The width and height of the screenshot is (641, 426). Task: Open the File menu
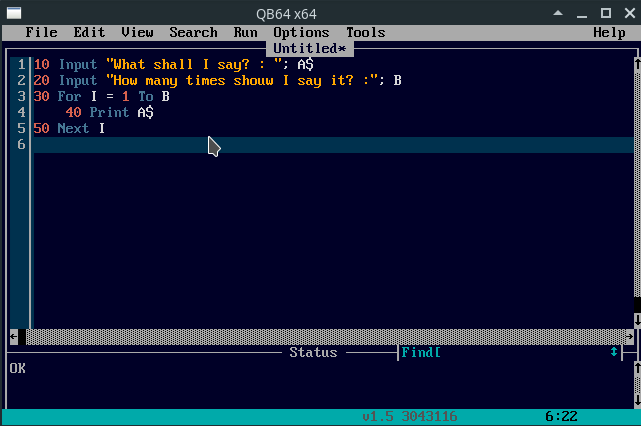click(x=41, y=32)
